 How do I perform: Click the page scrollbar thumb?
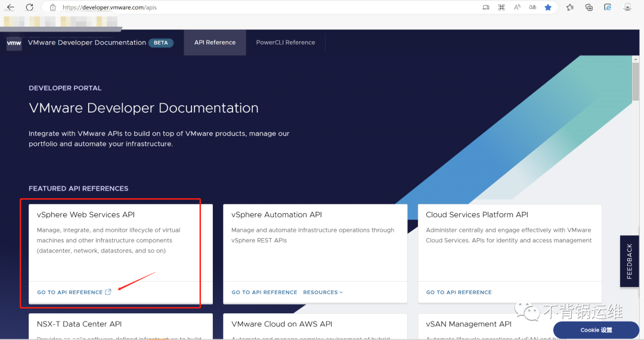[x=636, y=82]
